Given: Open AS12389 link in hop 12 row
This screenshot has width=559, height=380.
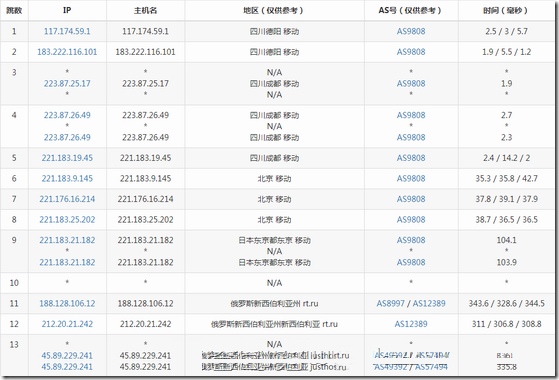Looking at the screenshot, I should click(411, 324).
